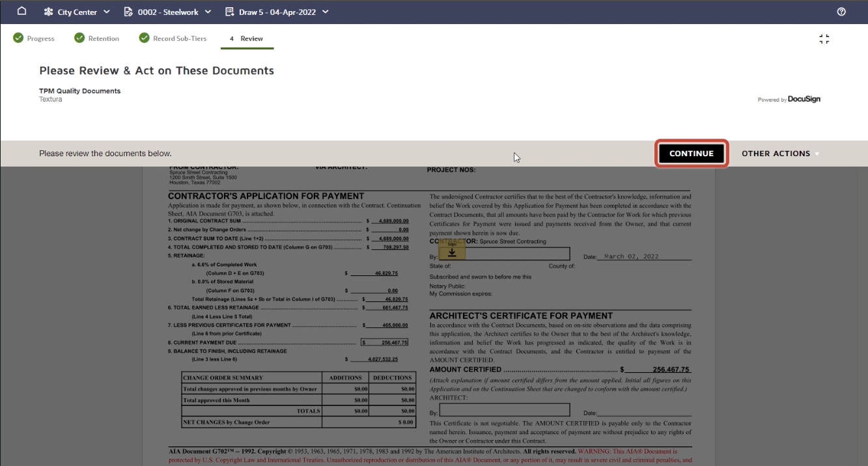The width and height of the screenshot is (868, 466).
Task: Click the Draw 5 document icon
Action: click(x=229, y=12)
